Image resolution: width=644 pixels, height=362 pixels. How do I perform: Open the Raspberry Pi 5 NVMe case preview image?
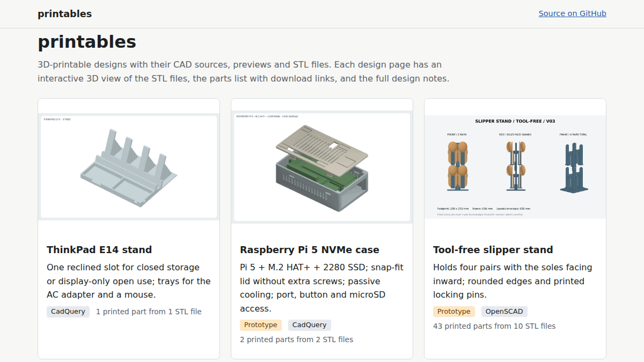click(322, 167)
